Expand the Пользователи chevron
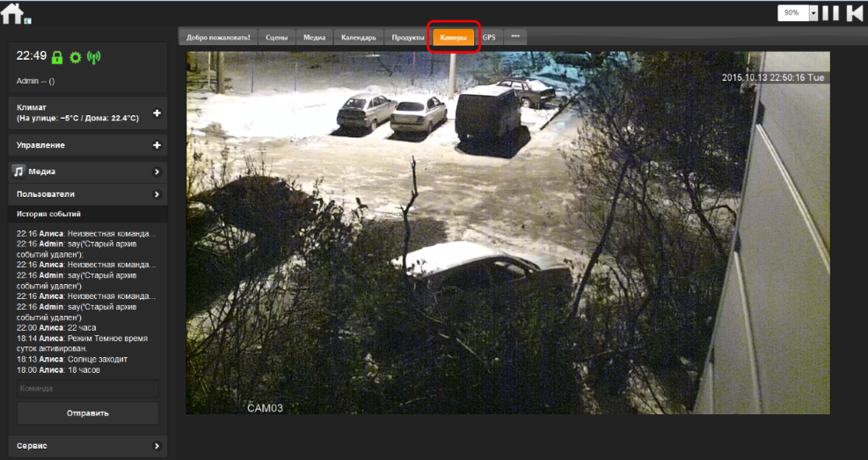868x460 pixels. 157,194
